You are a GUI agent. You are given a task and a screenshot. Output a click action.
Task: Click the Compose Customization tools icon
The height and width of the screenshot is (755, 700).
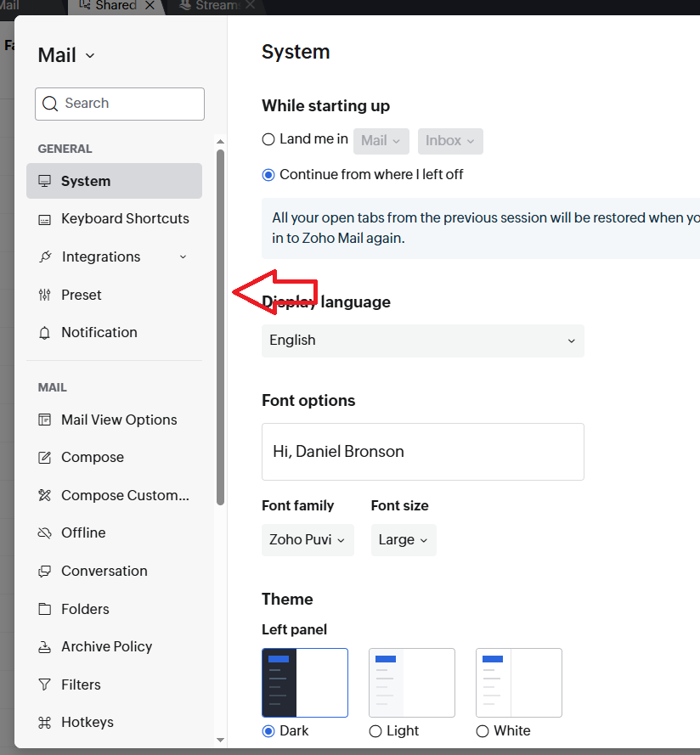coord(44,495)
